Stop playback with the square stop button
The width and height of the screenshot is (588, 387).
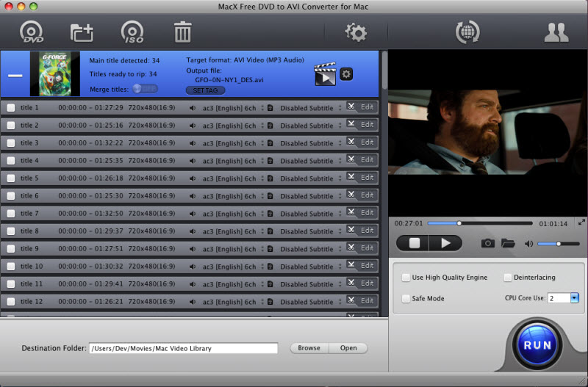(x=413, y=243)
